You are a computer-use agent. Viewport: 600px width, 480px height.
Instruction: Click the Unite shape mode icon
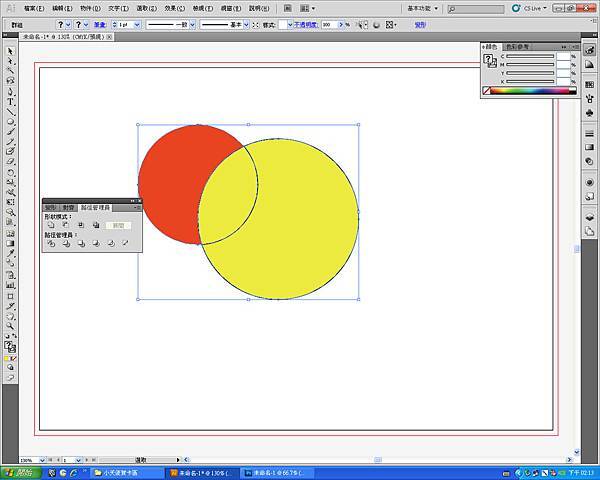coord(50,225)
